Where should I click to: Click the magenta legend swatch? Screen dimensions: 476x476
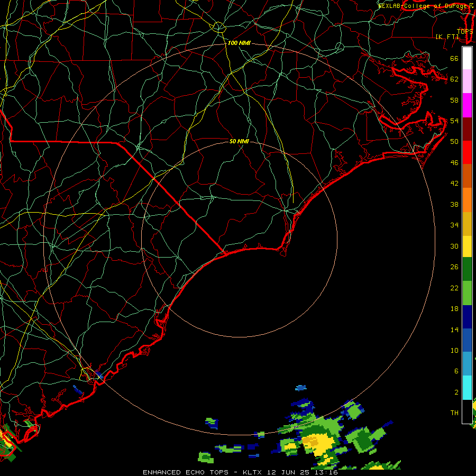coord(467,105)
